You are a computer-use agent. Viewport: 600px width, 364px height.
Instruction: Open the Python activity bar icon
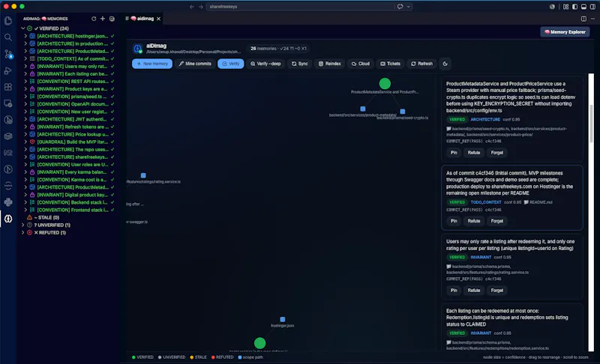point(8,202)
